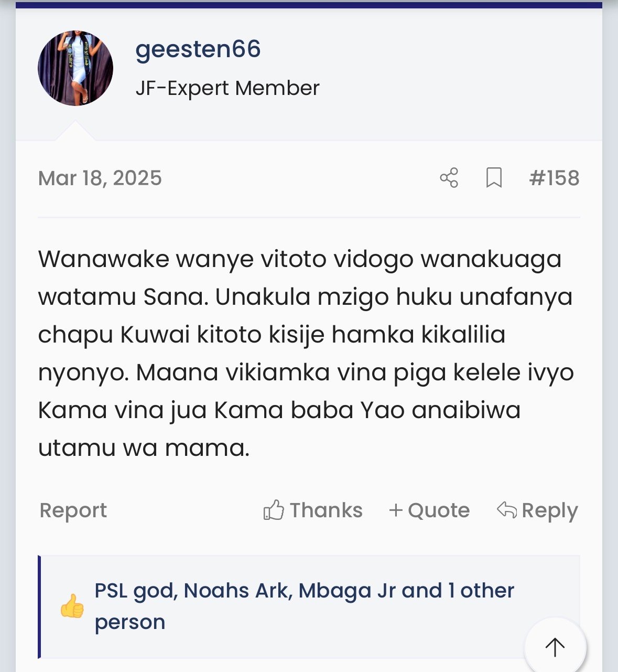618x672 pixels.
Task: Bookmark this post with the bookmark icon
Action: tap(494, 178)
